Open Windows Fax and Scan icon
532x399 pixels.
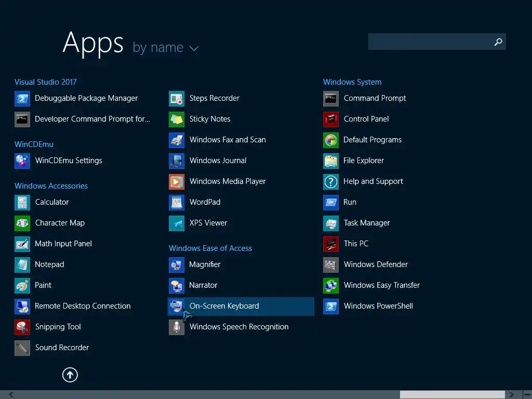[177, 140]
